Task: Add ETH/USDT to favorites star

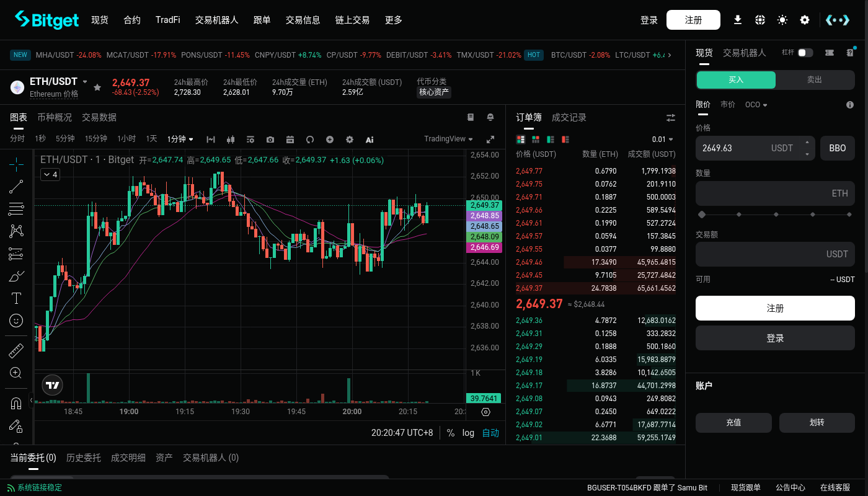Action: pyautogui.click(x=97, y=87)
